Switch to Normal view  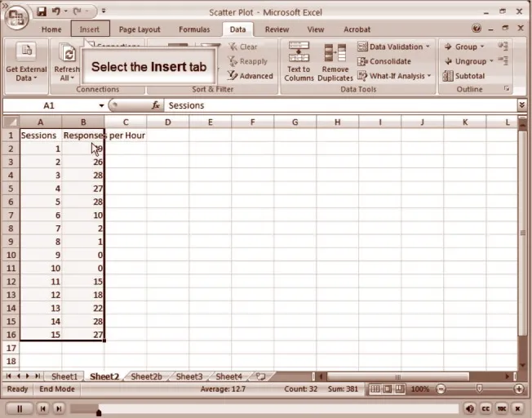click(x=375, y=389)
